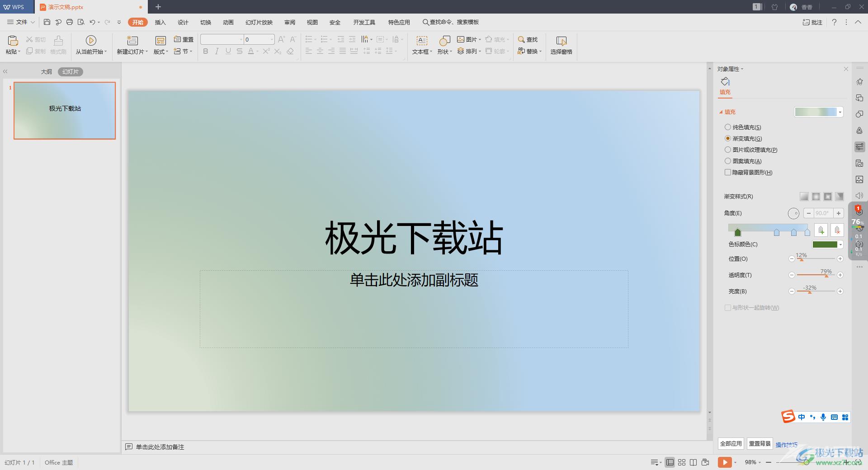Screen dimensions: 868x470
Task: Open the font size dropdown
Action: pyautogui.click(x=272, y=39)
